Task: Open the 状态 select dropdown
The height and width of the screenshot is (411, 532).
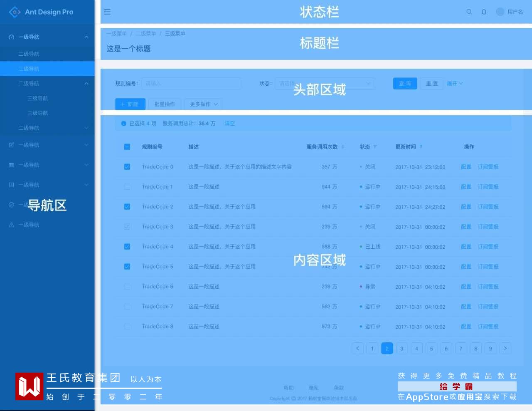Action: click(325, 84)
